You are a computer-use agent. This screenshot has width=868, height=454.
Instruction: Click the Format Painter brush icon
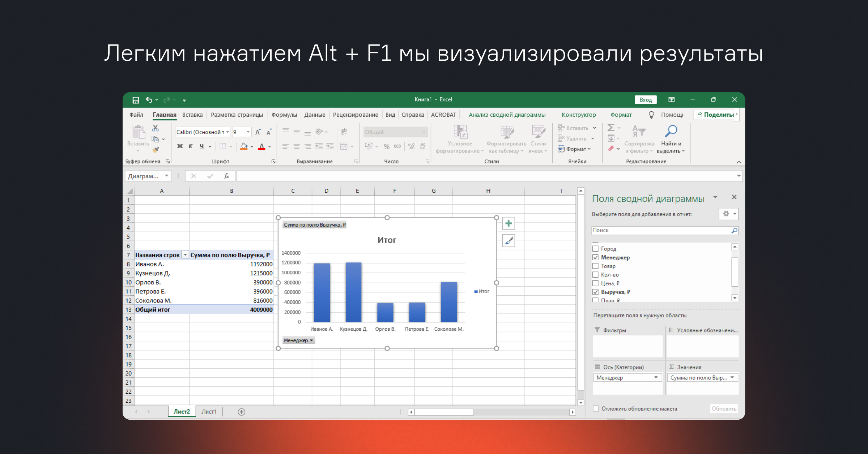(156, 150)
